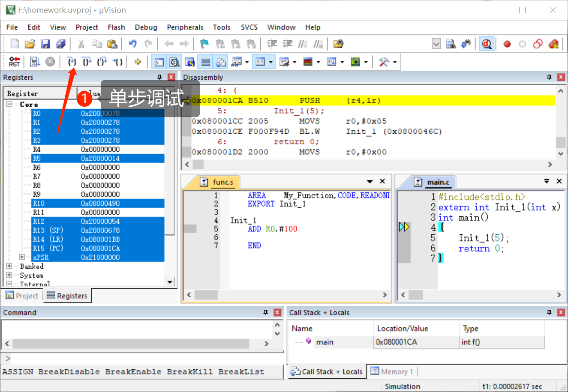568x392 pixels.
Task: Expand the System register group
Action: point(9,275)
